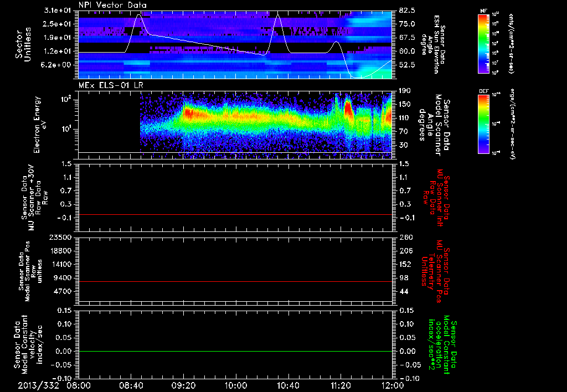Click the red MU Scanner Inh Raw Data label
This screenshot has height=392, width=567.
click(x=436, y=198)
